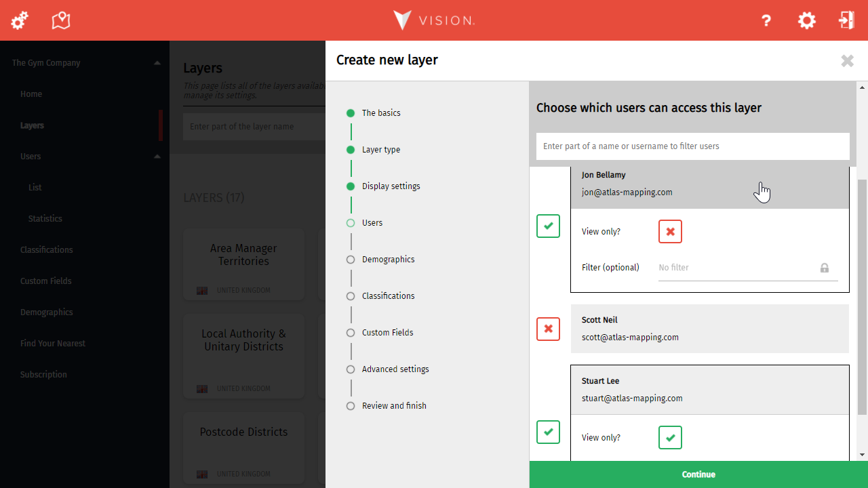Click the logout door icon
Screen dimensions: 868x488
click(846, 20)
